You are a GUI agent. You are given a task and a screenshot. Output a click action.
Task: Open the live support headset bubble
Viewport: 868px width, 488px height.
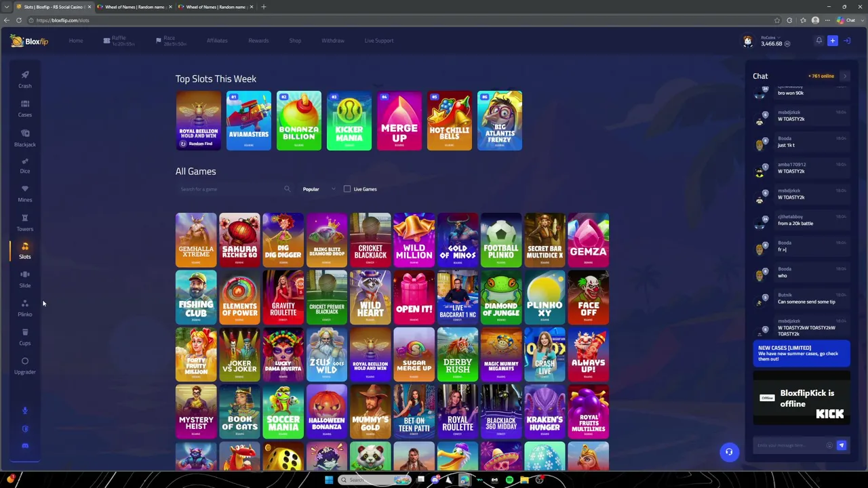729,452
